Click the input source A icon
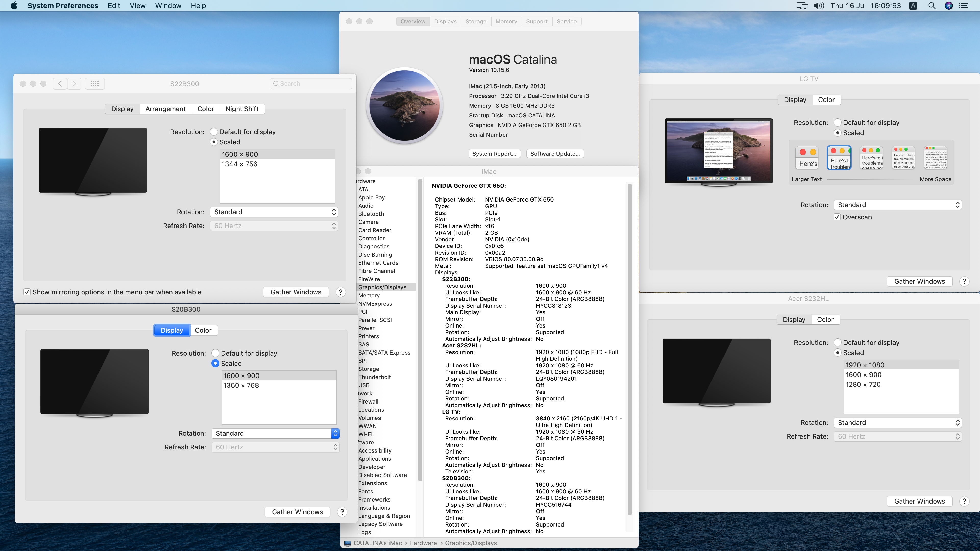Screen dimensions: 980x551 [x=913, y=6]
